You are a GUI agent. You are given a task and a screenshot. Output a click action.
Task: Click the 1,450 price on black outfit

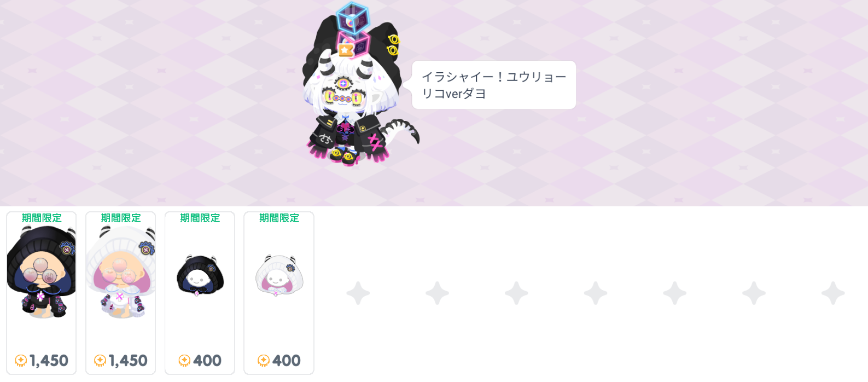pyautogui.click(x=49, y=361)
